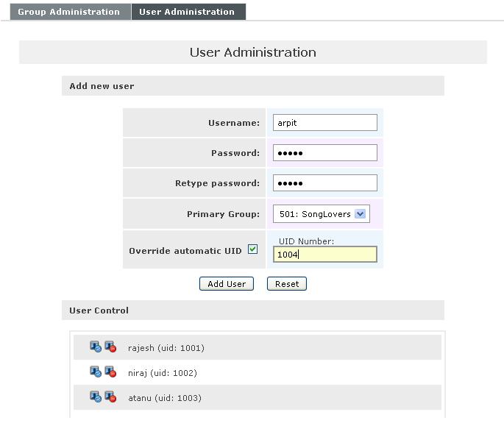Screen dimensions: 504x426
Task: Switch to the Group Administration tab
Action: click(x=69, y=12)
